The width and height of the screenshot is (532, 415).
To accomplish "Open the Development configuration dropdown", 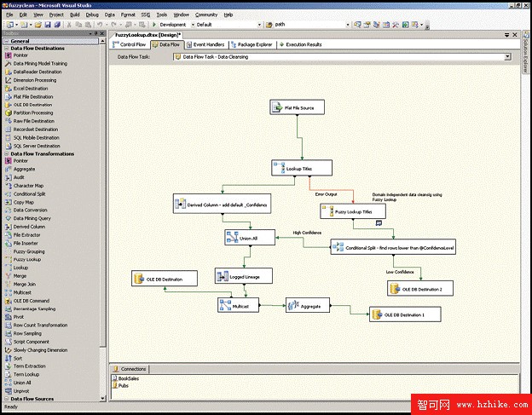I will pyautogui.click(x=193, y=25).
